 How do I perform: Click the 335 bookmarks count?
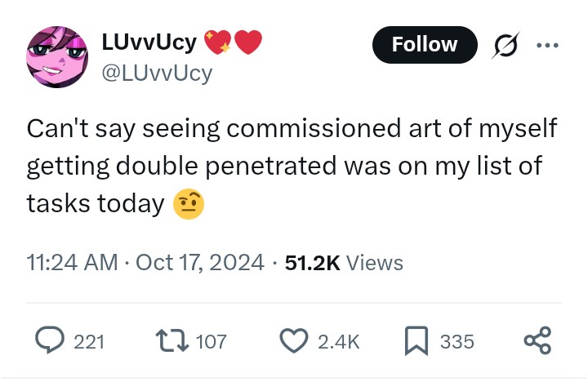pyautogui.click(x=457, y=342)
